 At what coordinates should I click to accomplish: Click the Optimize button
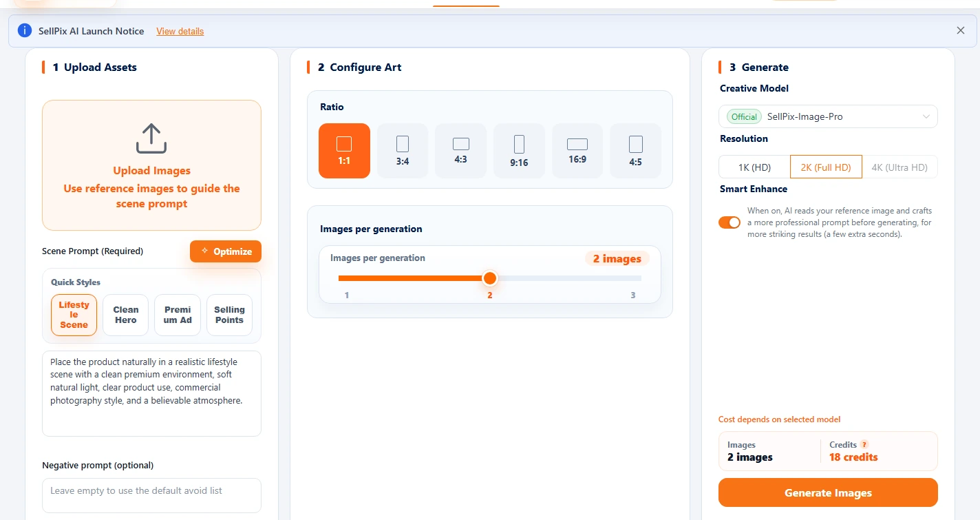(x=226, y=251)
